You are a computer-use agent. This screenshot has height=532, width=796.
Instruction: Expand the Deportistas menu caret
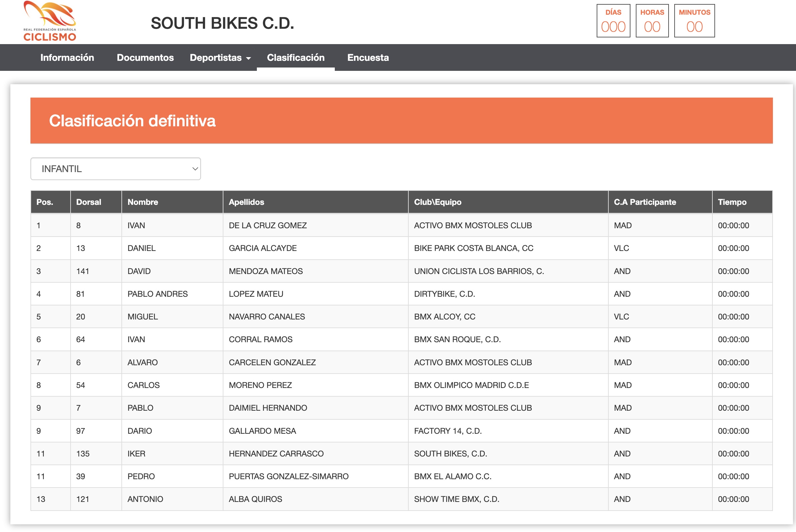click(x=248, y=58)
